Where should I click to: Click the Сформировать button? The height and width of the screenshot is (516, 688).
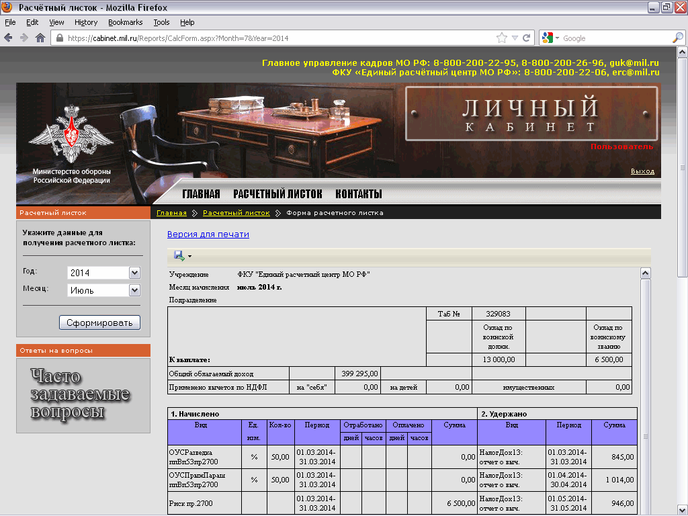coord(100,322)
